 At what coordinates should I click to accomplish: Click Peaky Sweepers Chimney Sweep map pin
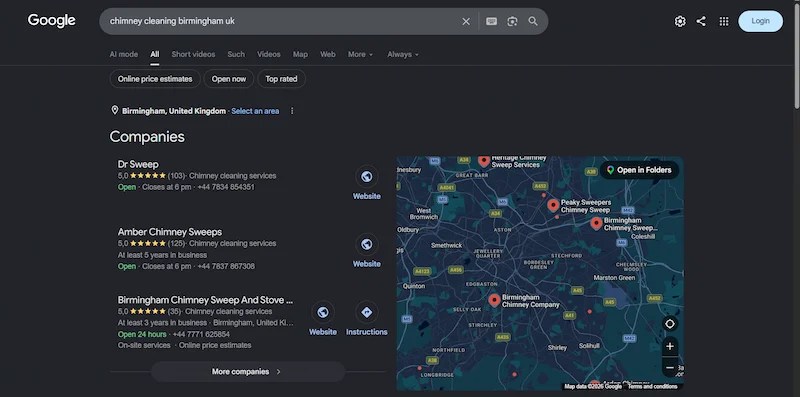[553, 206]
